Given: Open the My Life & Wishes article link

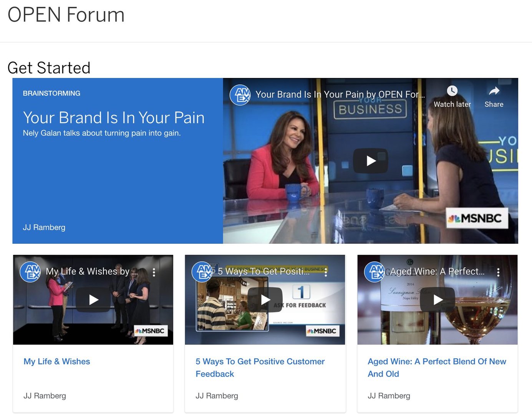Looking at the screenshot, I should point(56,361).
